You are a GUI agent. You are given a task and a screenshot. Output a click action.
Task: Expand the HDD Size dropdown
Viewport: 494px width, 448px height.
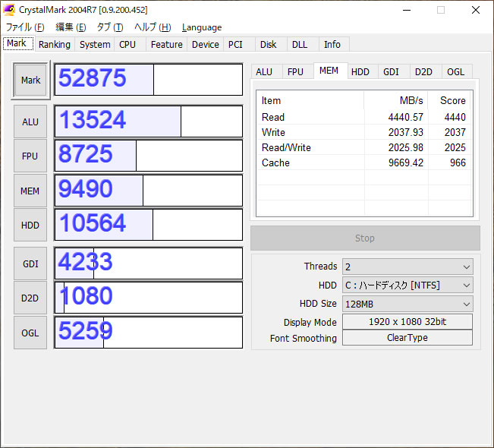pyautogui.click(x=407, y=304)
